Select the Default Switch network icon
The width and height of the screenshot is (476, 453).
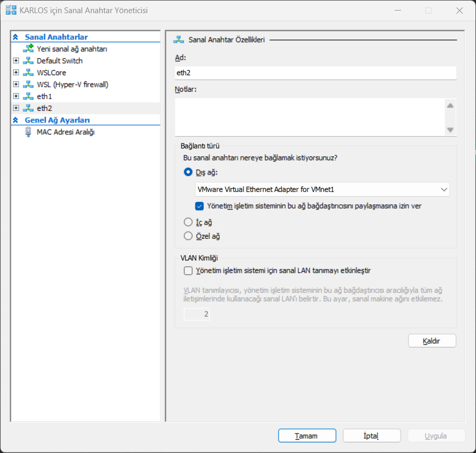(28, 61)
